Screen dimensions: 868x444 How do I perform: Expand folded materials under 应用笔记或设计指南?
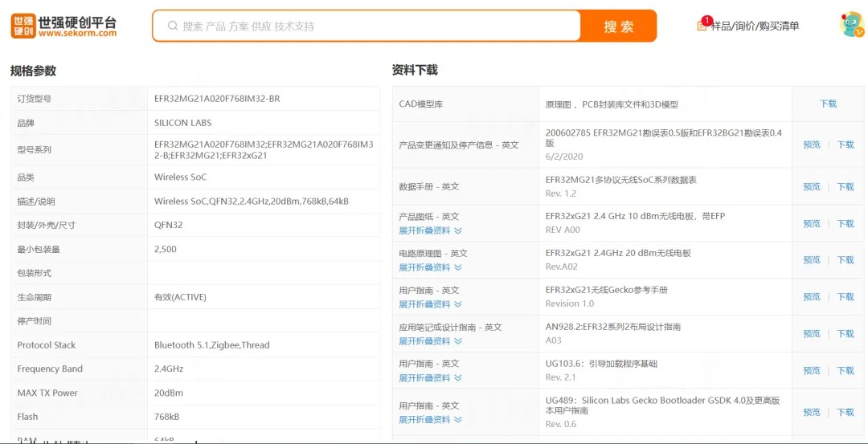[x=430, y=341]
